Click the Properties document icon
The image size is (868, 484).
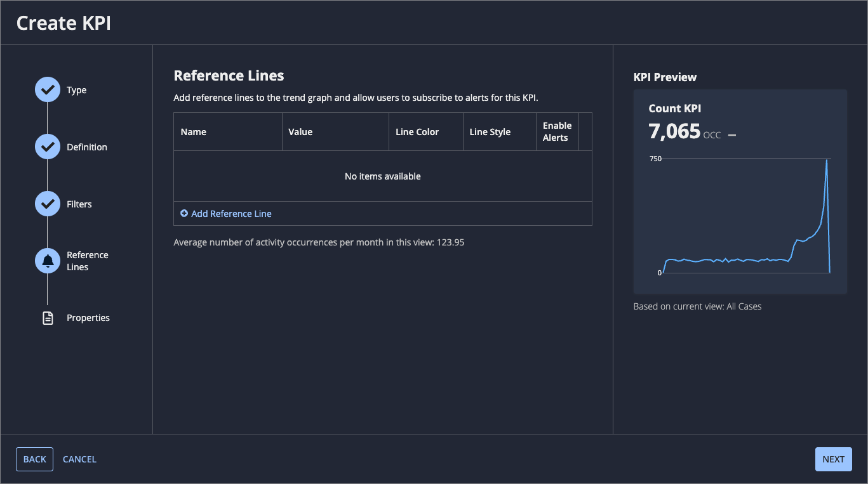(48, 318)
